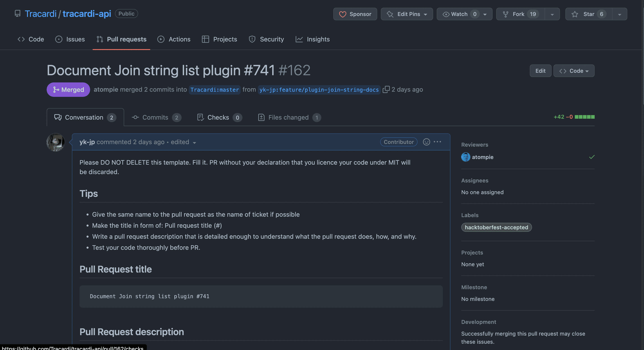Go to the Actions tab
Viewport: 644px width, 350px height.
(x=174, y=39)
